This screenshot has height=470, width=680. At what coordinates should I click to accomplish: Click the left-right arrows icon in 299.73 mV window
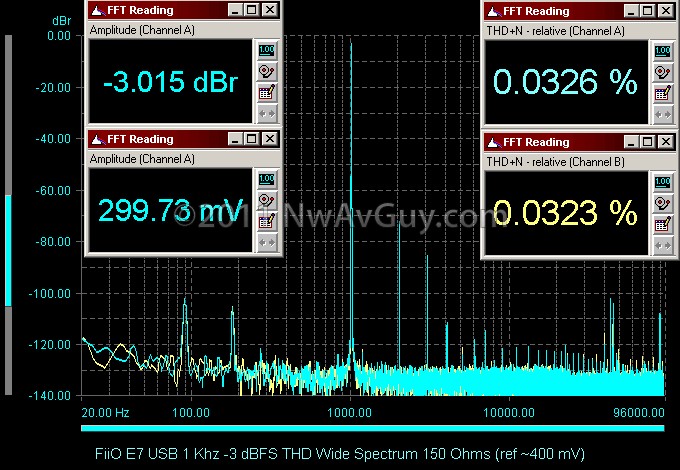coord(267,242)
